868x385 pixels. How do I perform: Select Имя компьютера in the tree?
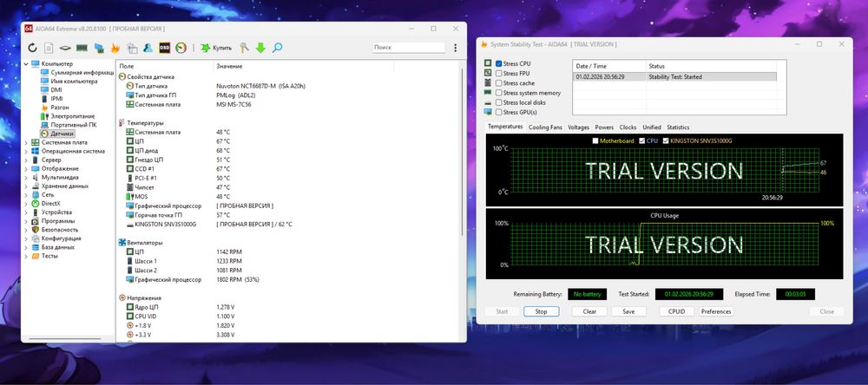(x=74, y=82)
